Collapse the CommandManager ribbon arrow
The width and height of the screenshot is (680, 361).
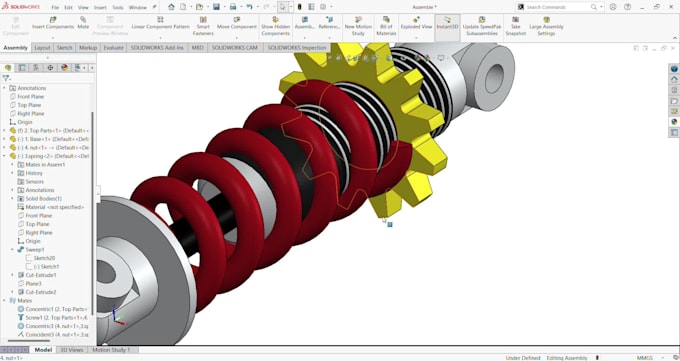[675, 38]
